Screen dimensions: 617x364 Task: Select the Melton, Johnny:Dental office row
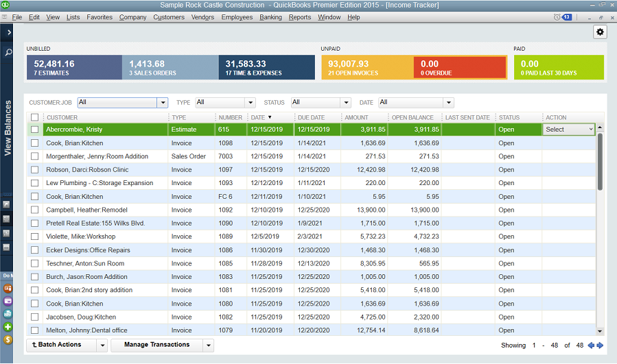312,330
